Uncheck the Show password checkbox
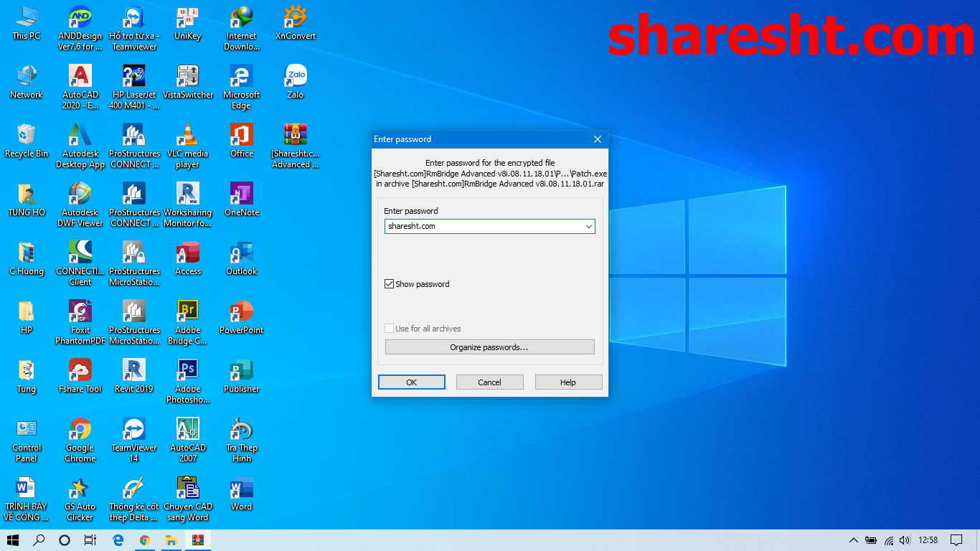 pyautogui.click(x=390, y=284)
